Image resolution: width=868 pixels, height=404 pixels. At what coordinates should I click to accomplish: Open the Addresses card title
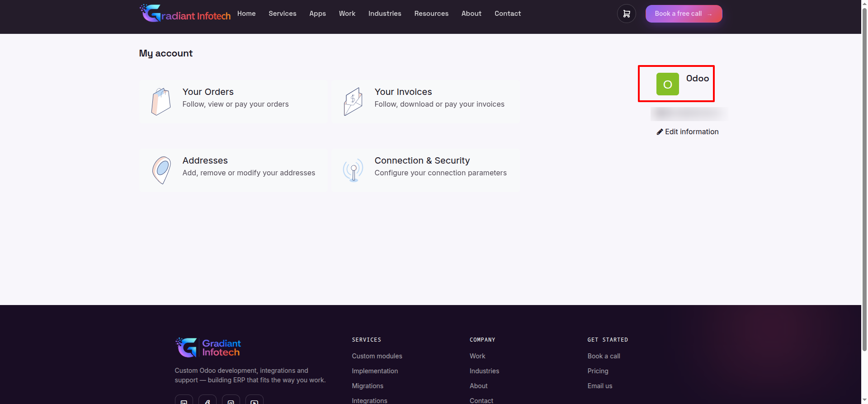click(x=205, y=160)
